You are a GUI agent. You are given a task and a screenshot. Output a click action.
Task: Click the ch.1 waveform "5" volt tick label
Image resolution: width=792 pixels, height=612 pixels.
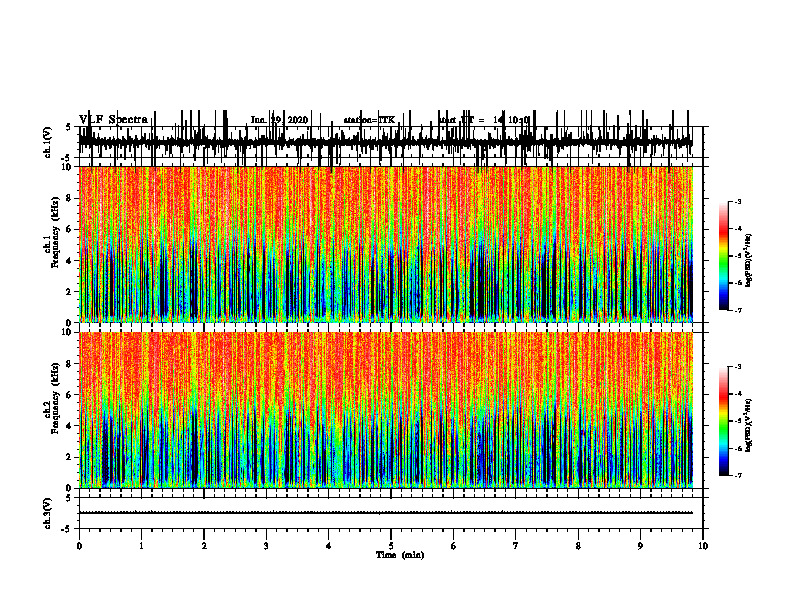tap(69, 127)
